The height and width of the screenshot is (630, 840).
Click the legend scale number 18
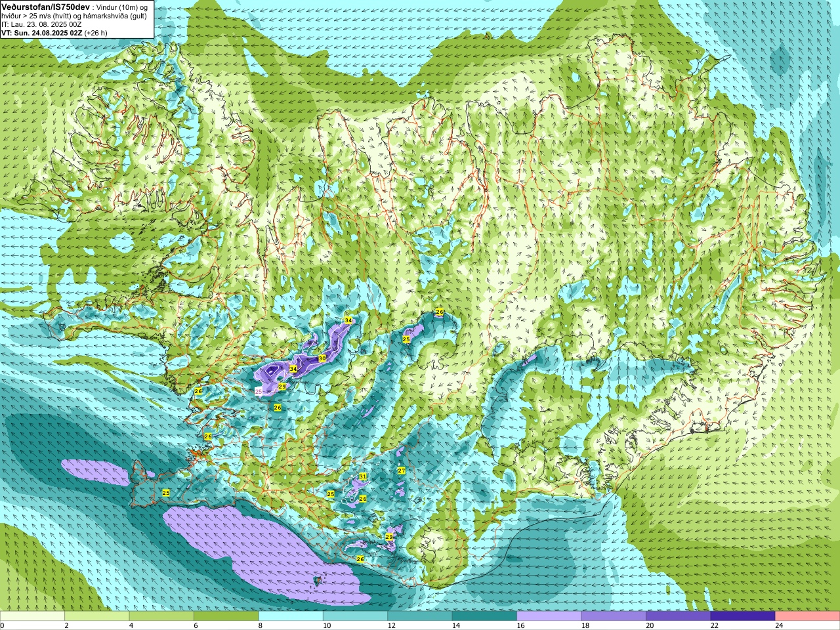[x=585, y=625]
